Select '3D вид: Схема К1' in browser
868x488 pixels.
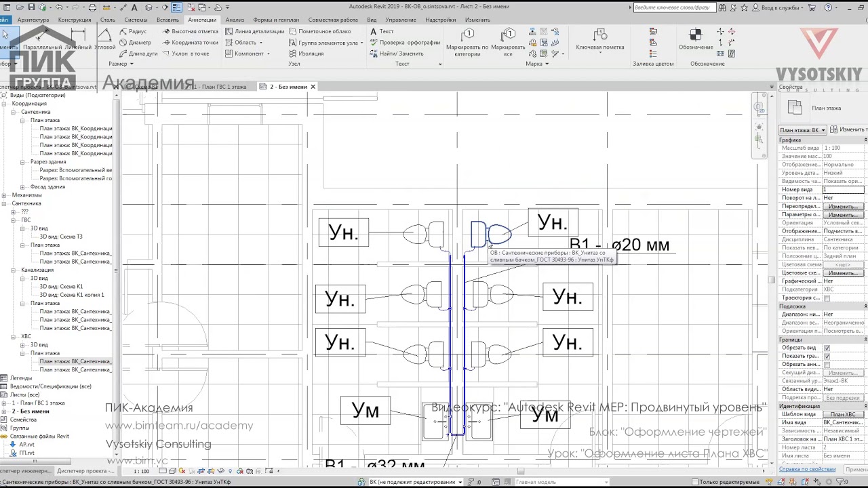point(61,287)
